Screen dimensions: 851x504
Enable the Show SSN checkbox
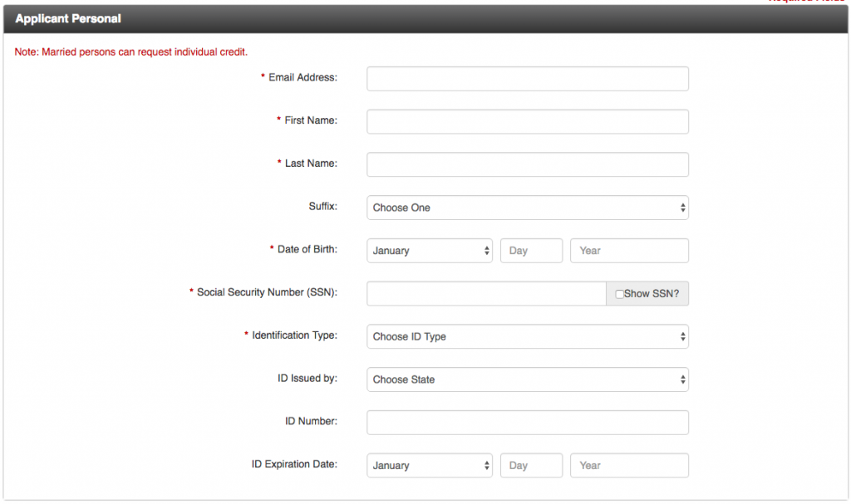click(619, 293)
